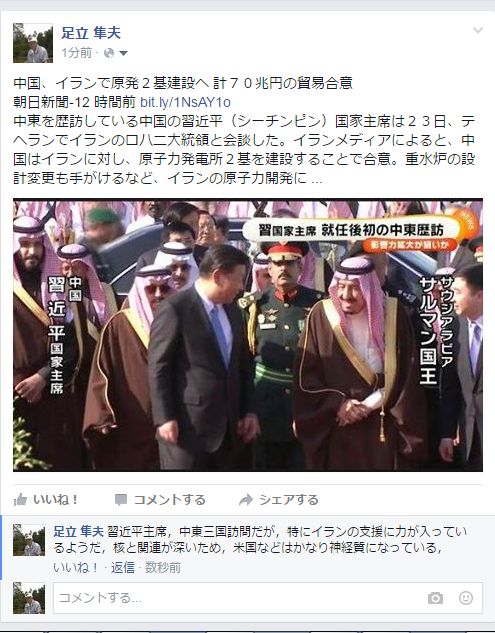
Task: Click the globe public privacy icon
Action: 109,53
